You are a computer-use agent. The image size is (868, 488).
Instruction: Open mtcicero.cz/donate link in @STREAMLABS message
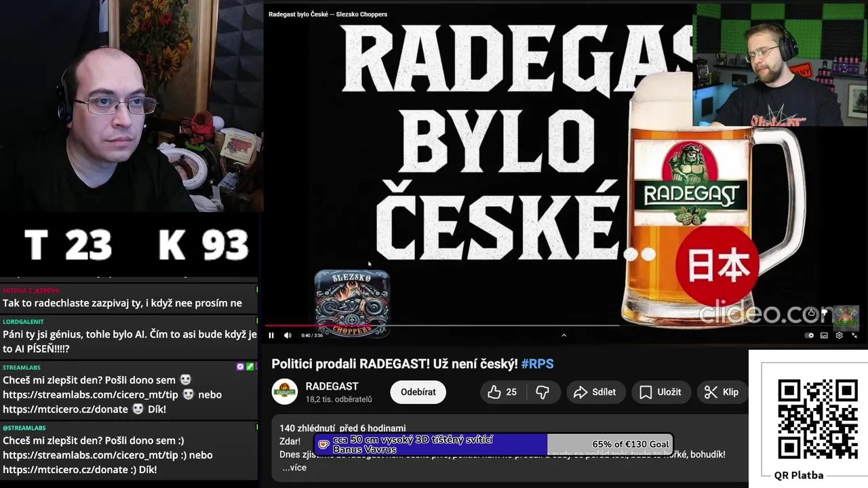[x=65, y=470]
